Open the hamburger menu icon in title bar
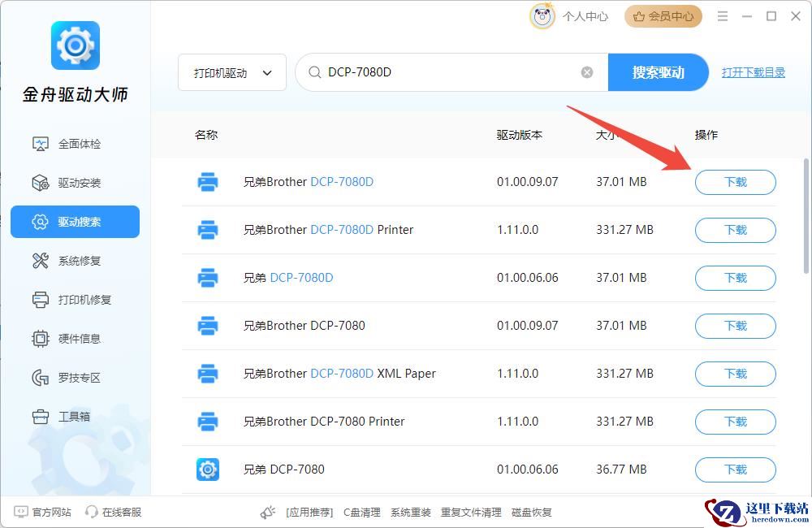The image size is (812, 528). point(723,16)
